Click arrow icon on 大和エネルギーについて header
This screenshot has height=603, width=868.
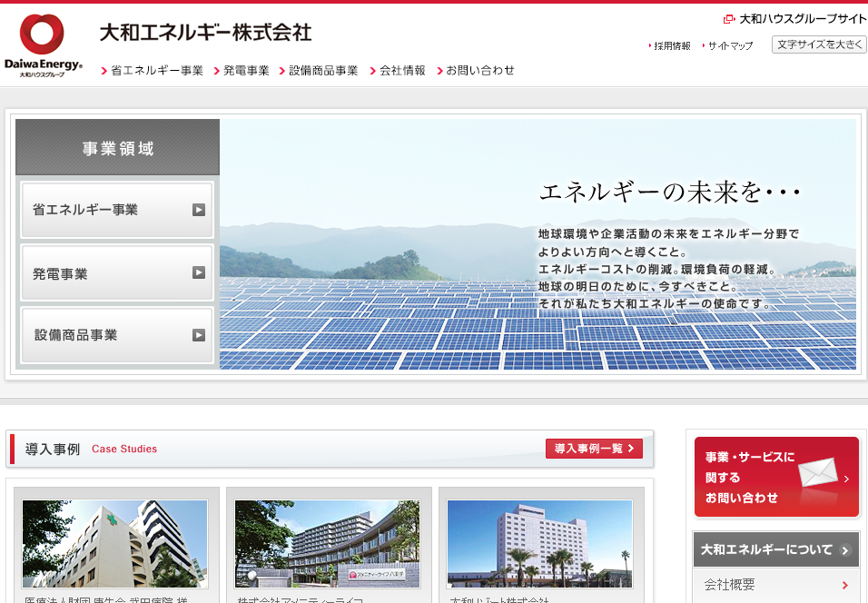[844, 550]
